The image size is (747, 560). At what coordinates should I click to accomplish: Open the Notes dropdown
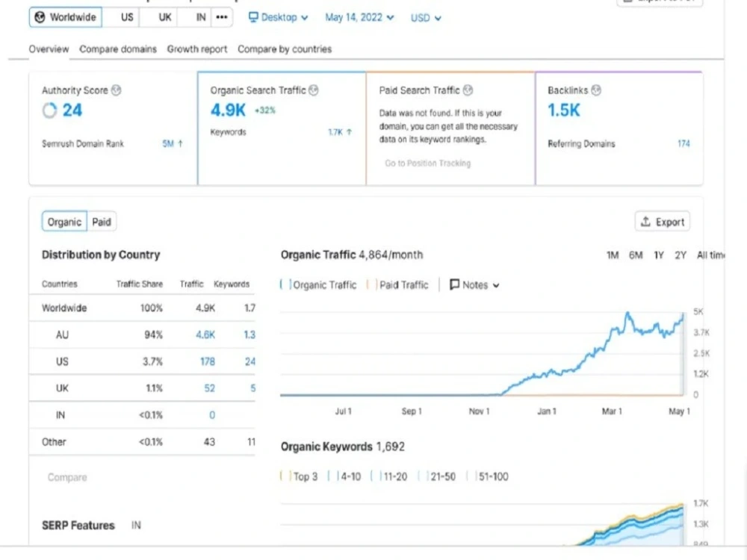click(474, 284)
